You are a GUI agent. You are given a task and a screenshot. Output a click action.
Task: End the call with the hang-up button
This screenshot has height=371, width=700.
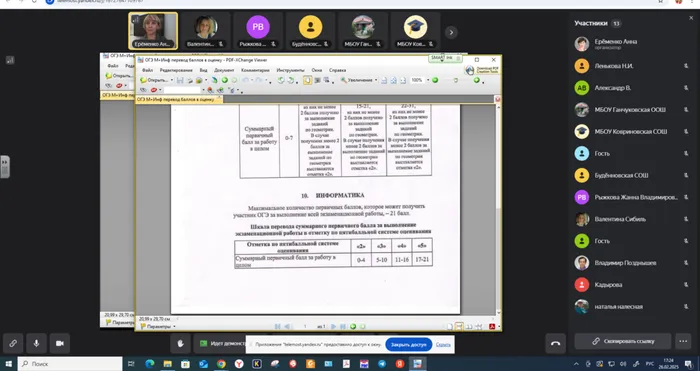point(556,343)
